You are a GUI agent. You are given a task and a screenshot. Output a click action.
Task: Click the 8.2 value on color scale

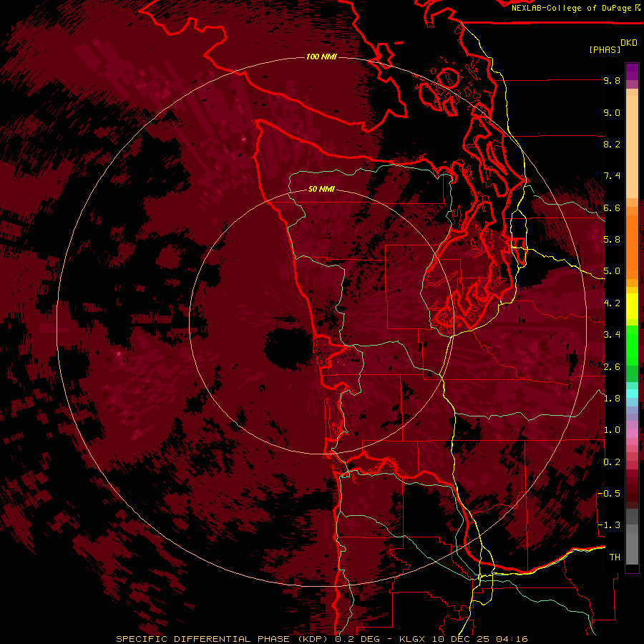tap(612, 144)
